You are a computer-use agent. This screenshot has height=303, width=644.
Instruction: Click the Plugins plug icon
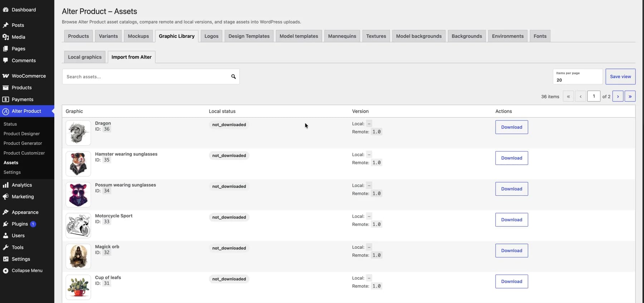pos(6,224)
